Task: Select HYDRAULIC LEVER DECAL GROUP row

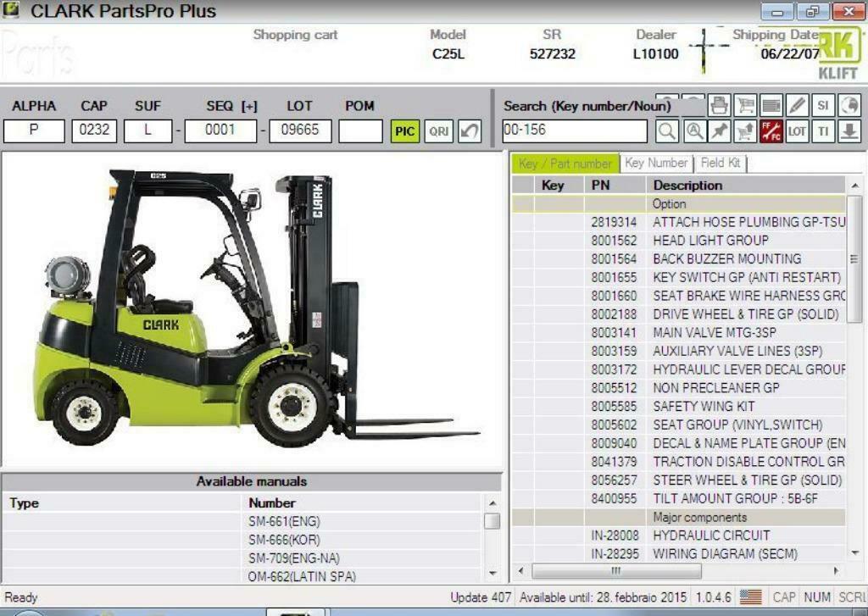Action: [679, 369]
